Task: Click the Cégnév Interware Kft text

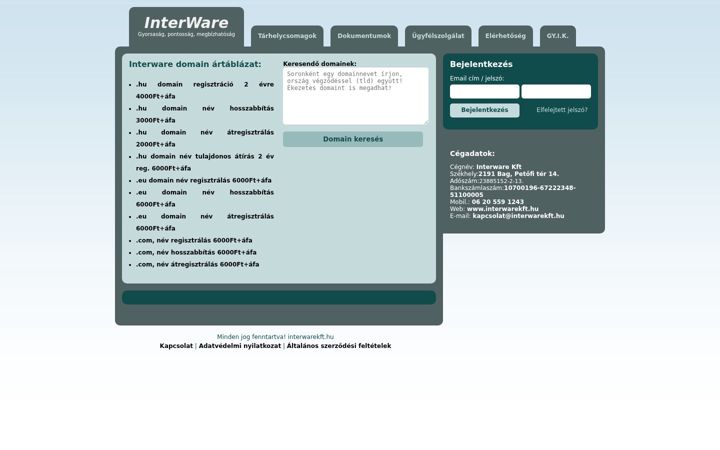Action: [486, 167]
